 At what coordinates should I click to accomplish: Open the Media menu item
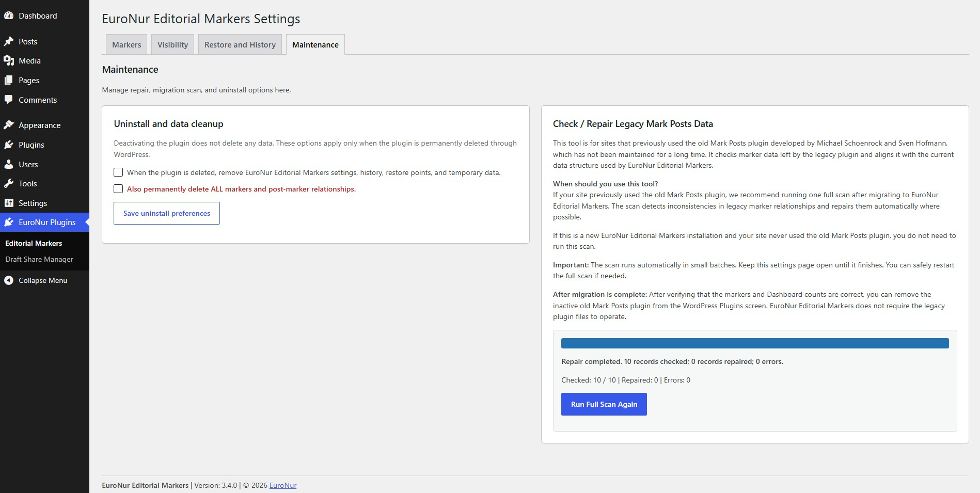(44, 61)
